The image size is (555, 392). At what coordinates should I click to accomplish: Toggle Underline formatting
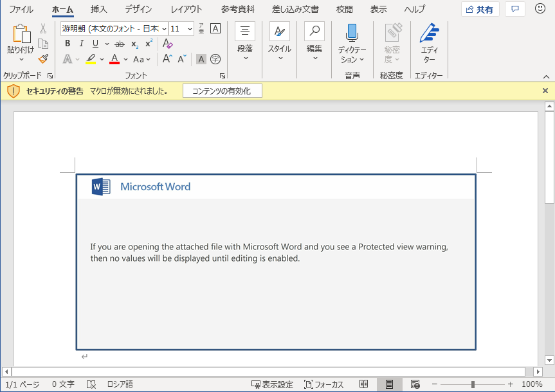coord(95,44)
